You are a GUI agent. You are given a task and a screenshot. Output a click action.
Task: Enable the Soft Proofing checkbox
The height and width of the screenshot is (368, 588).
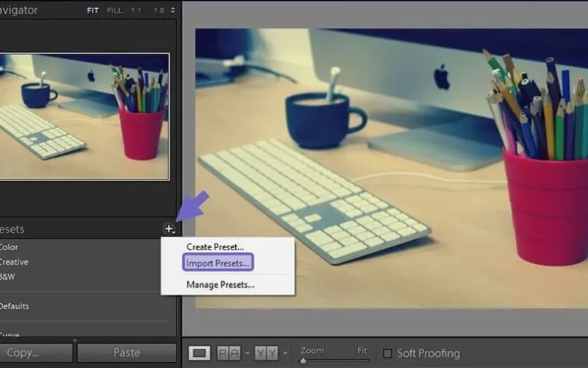(387, 353)
